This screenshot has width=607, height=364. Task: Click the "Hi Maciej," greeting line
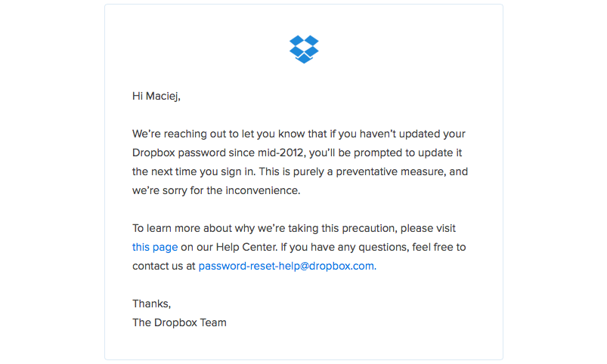(x=156, y=96)
